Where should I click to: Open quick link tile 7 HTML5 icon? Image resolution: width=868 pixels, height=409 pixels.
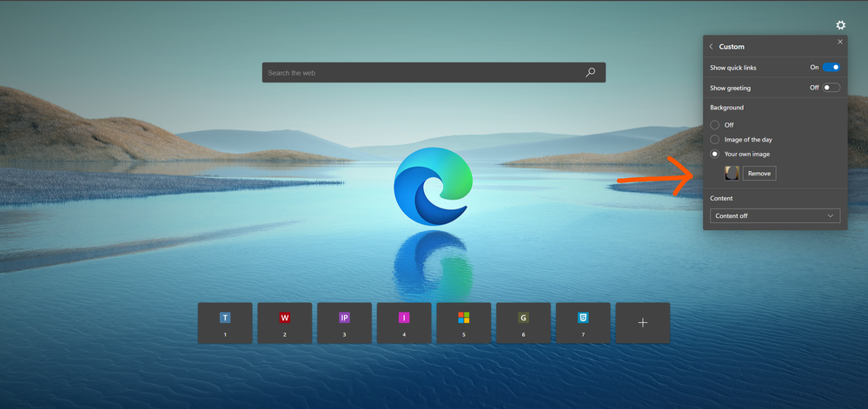tap(583, 323)
